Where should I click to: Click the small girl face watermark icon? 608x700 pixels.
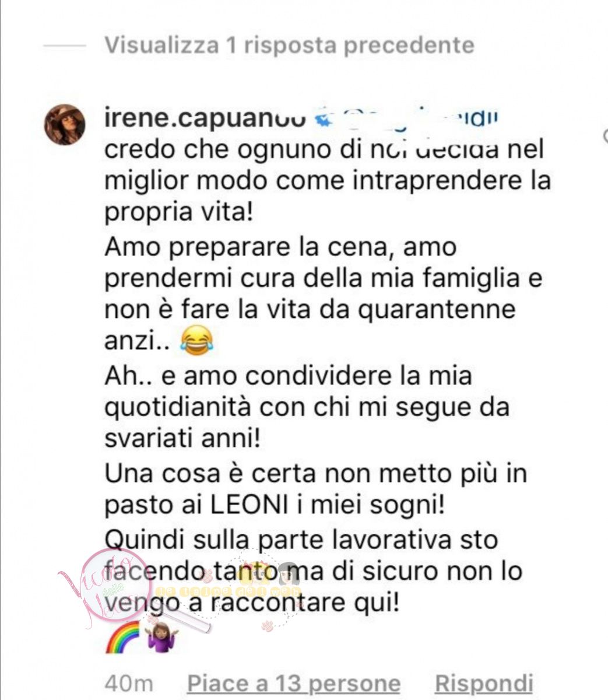tap(289, 574)
